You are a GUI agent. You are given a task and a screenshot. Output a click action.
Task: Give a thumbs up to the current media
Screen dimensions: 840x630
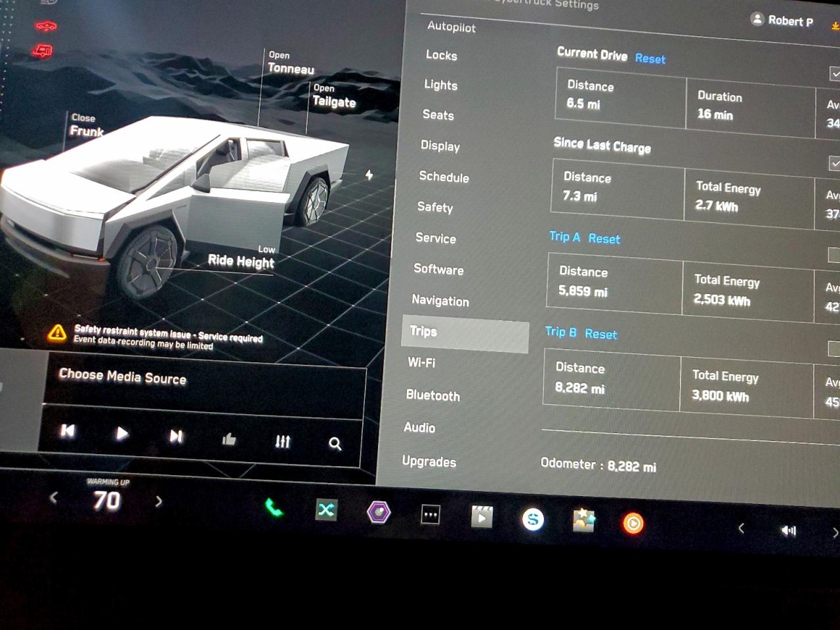(229, 441)
